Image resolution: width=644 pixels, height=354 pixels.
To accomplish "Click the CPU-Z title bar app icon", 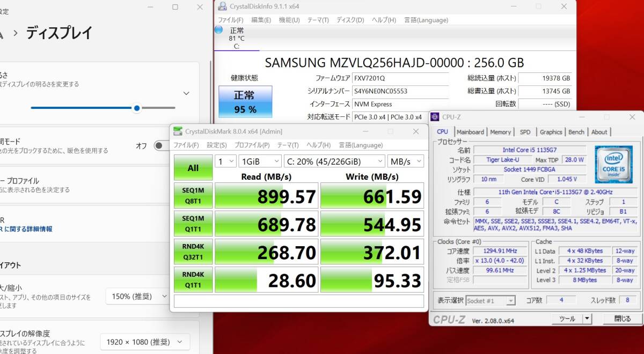I will [435, 117].
